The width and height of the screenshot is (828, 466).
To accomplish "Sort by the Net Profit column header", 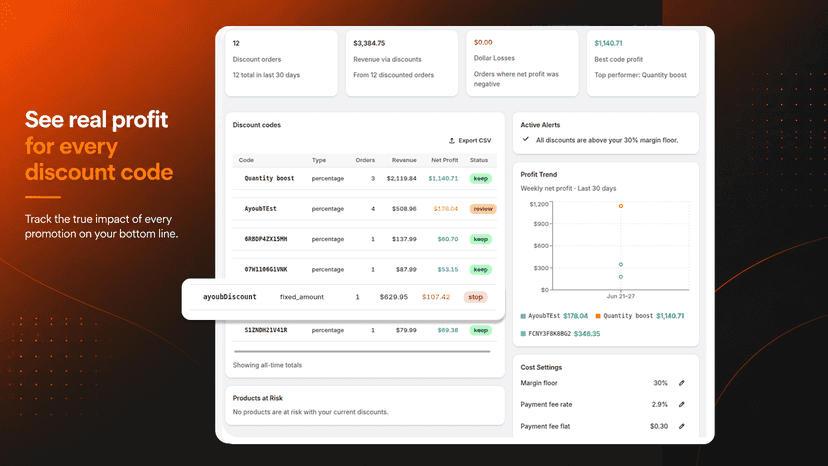I will click(x=445, y=160).
